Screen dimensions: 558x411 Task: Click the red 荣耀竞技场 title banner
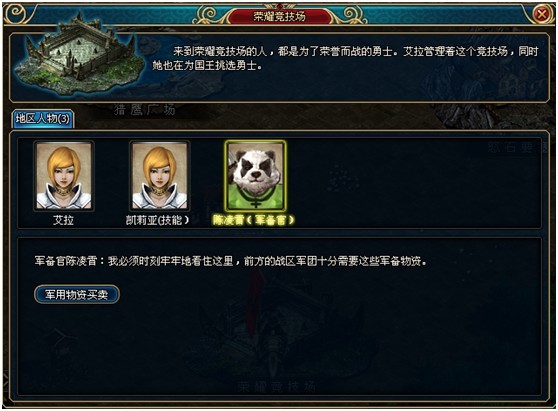[x=279, y=16]
